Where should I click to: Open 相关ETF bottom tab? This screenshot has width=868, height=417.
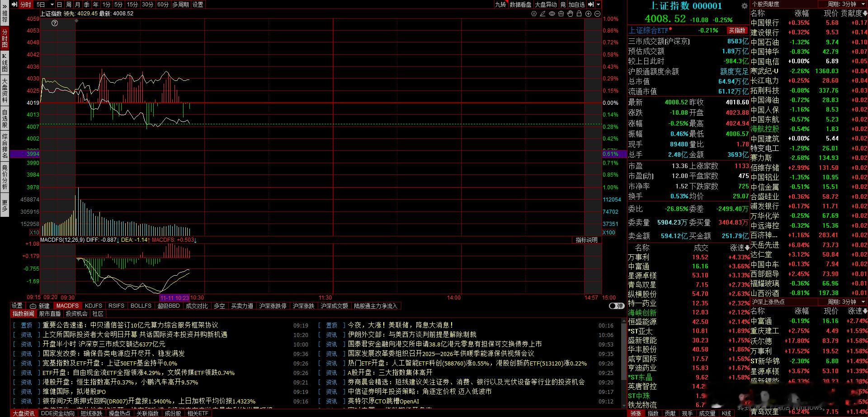click(x=198, y=413)
